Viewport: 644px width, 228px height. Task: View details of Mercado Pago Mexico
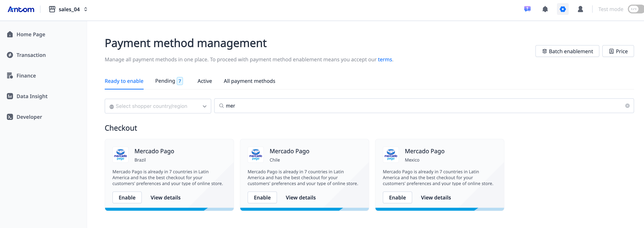click(x=436, y=197)
